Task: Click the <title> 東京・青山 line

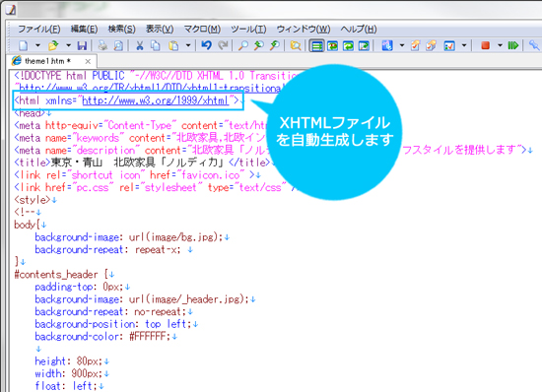Action: pos(143,163)
